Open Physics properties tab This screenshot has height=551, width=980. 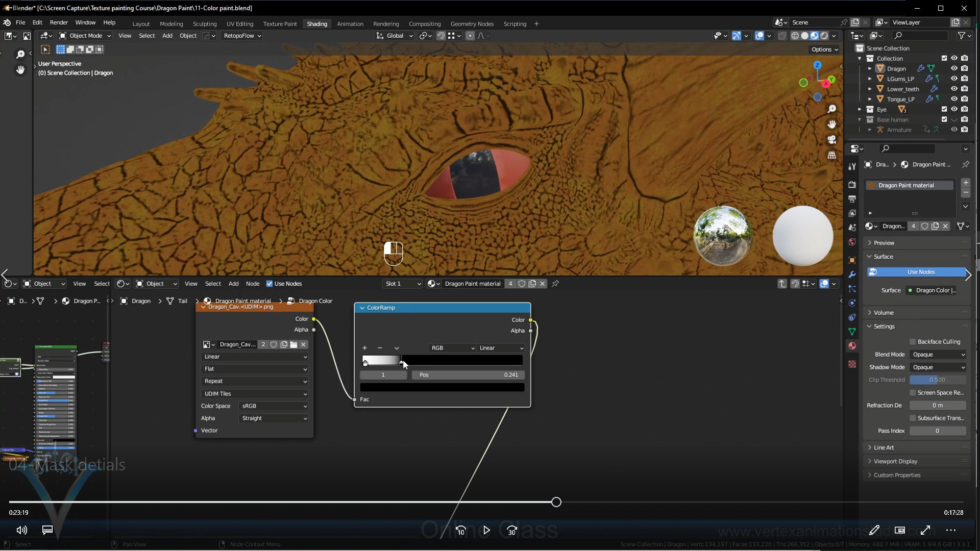(852, 303)
